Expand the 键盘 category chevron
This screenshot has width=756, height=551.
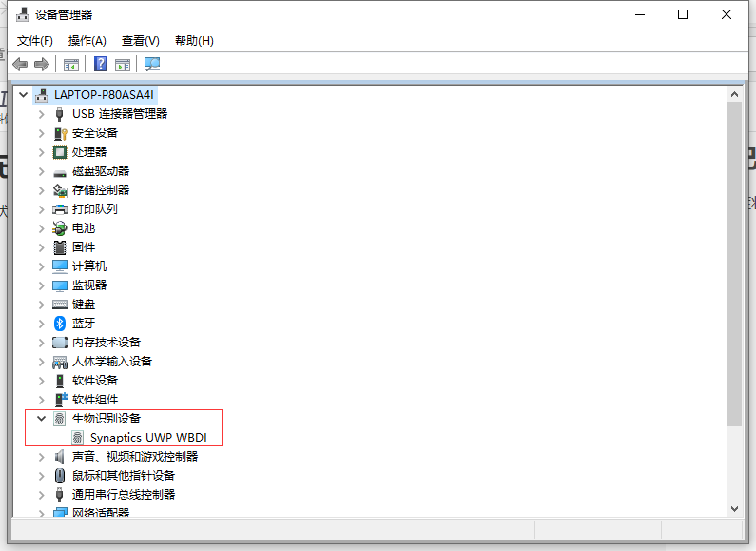pyautogui.click(x=42, y=305)
